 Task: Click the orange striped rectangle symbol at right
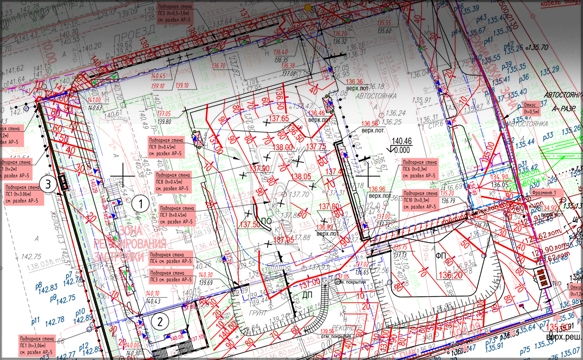pyautogui.click(x=542, y=278)
